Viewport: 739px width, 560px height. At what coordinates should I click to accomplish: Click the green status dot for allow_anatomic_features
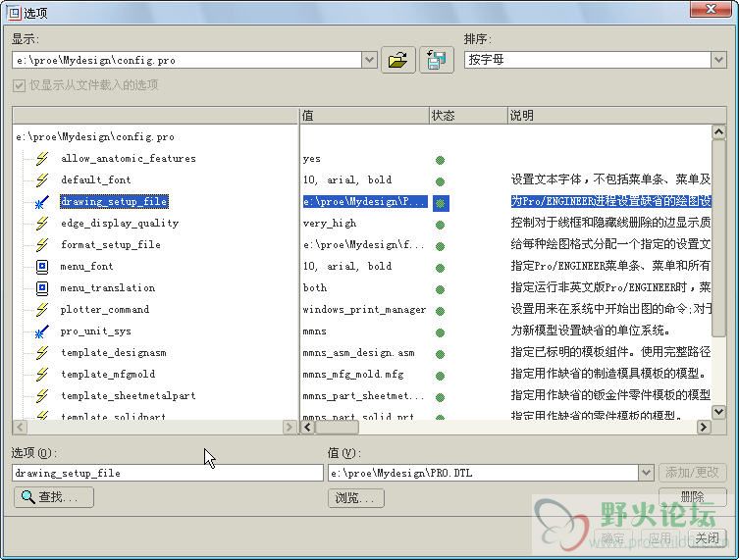click(441, 160)
